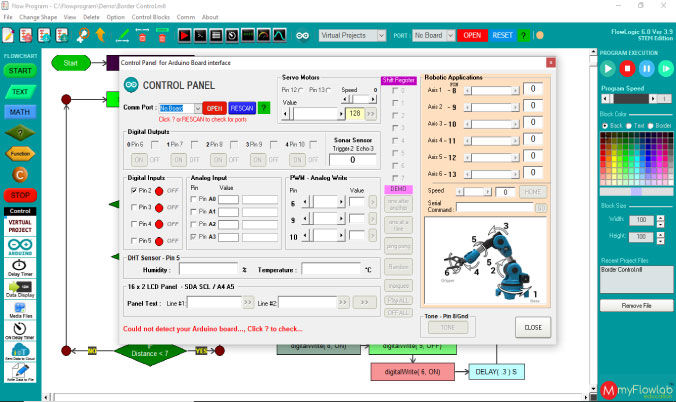
Task: Click the new project document icon
Action: (x=8, y=35)
